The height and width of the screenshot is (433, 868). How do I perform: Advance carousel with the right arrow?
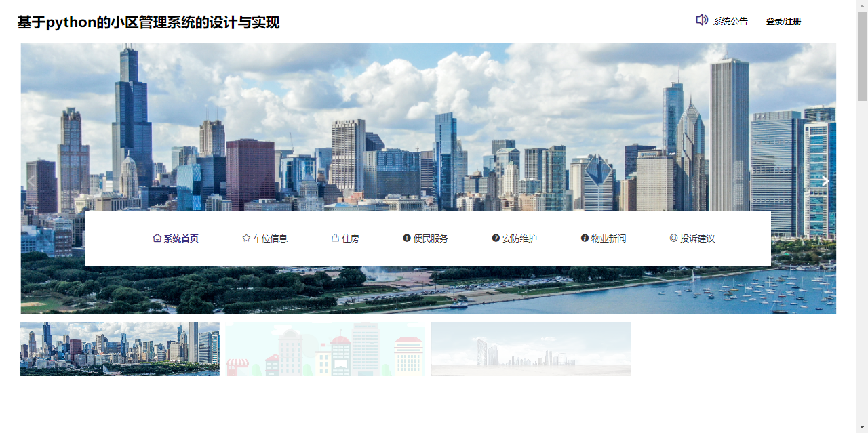(x=825, y=181)
